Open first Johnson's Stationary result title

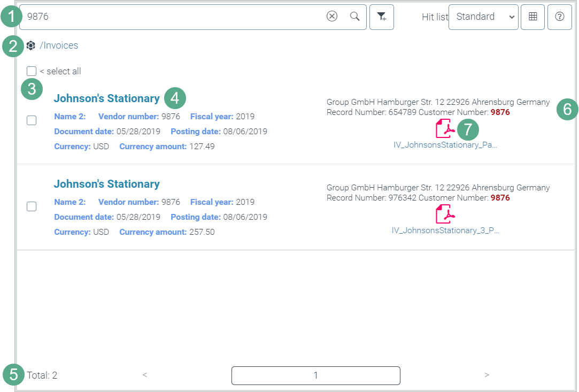(x=106, y=98)
